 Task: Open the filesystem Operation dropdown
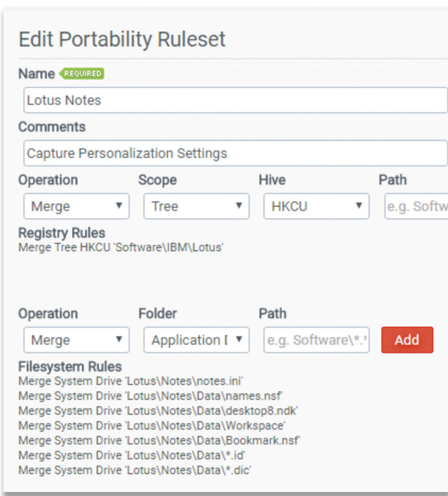click(x=76, y=340)
